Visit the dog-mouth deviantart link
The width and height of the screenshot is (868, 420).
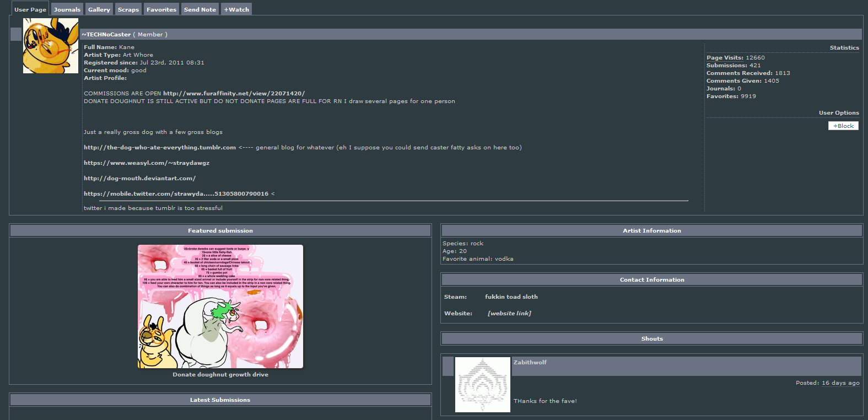tap(139, 179)
